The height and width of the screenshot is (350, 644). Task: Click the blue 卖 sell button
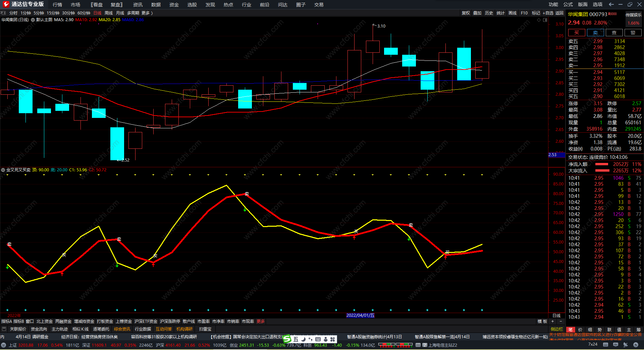pos(595,33)
